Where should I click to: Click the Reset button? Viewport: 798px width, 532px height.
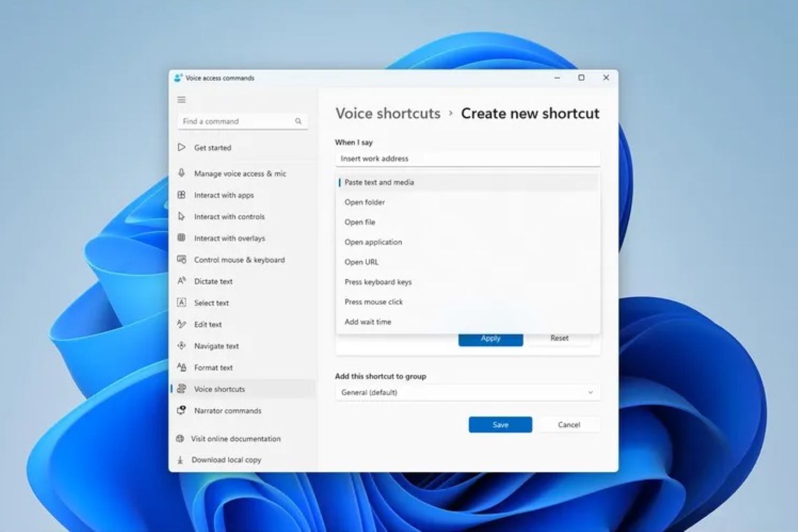(x=560, y=339)
